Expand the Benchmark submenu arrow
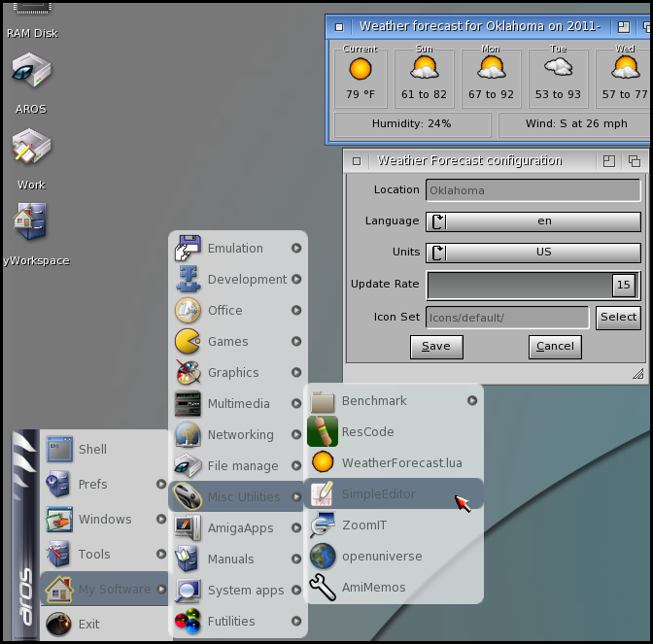 pyautogui.click(x=472, y=400)
